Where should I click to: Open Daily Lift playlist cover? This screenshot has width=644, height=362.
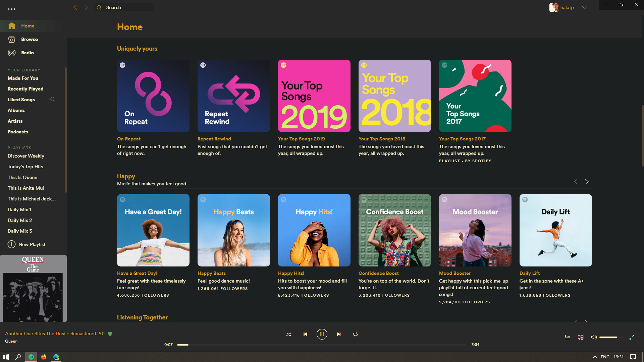click(556, 230)
